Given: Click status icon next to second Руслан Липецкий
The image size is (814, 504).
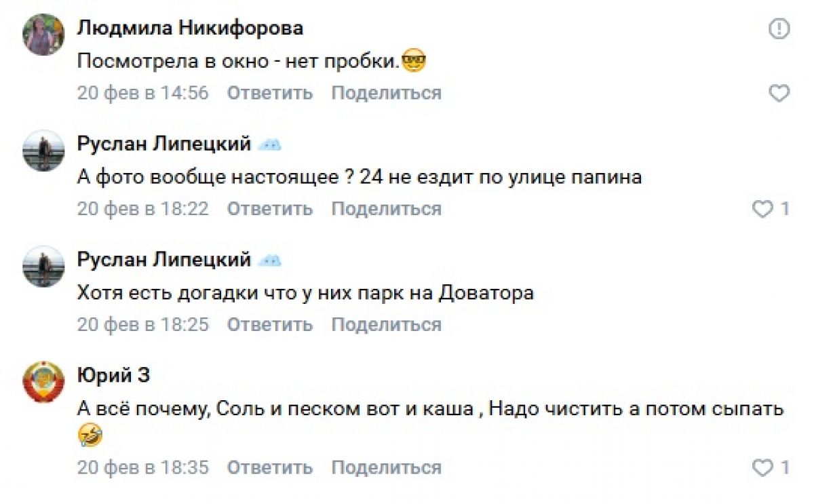Looking at the screenshot, I should point(271,260).
